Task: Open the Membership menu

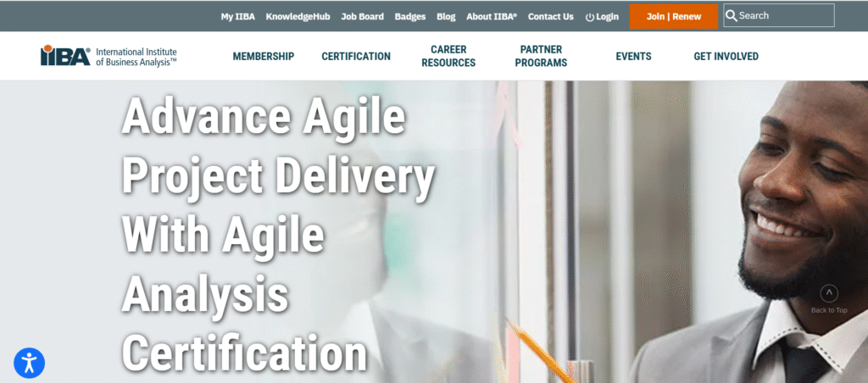Action: (x=264, y=57)
